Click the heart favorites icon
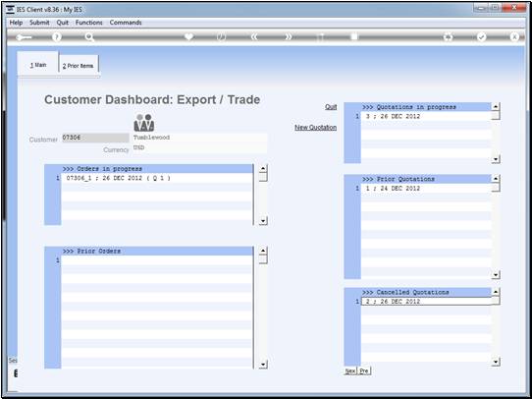The image size is (532, 399). pyautogui.click(x=188, y=36)
